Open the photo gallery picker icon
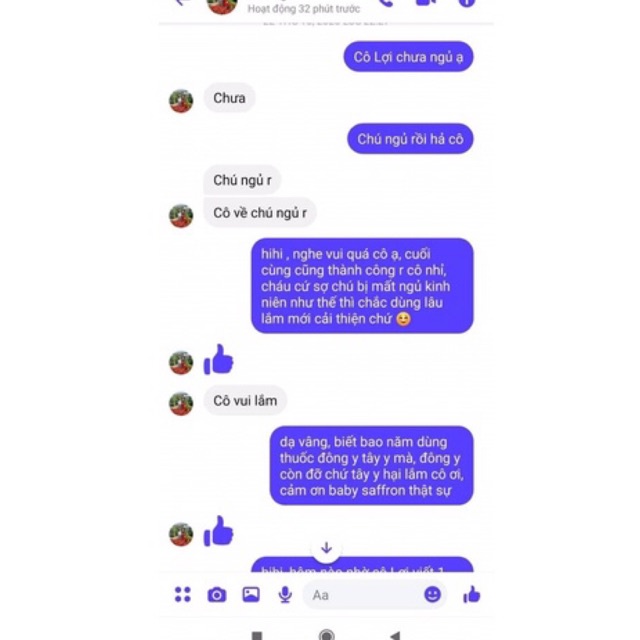 tap(251, 594)
